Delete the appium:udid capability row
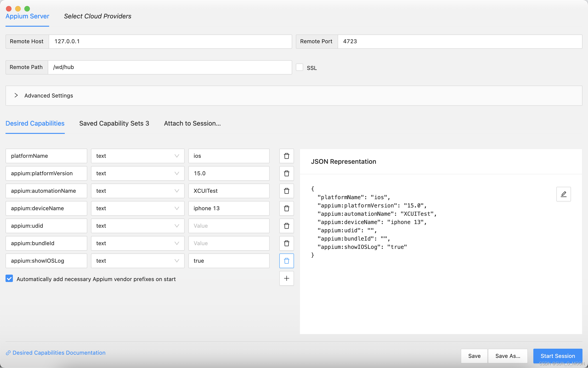The image size is (588, 368). (286, 226)
